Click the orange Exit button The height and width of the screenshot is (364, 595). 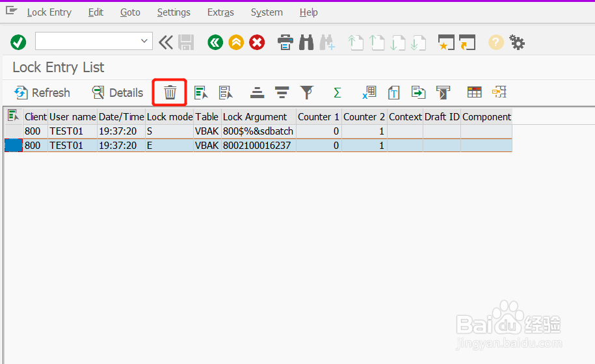[x=236, y=42]
